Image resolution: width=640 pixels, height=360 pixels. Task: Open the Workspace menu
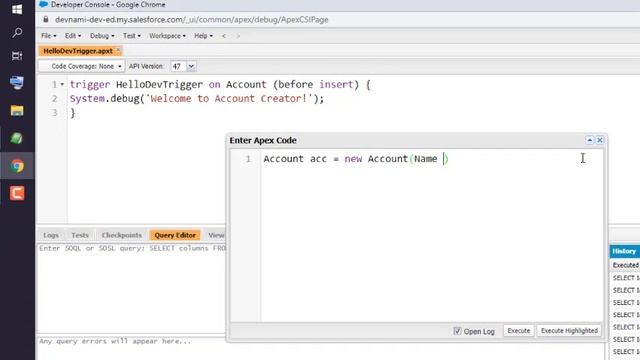167,36
